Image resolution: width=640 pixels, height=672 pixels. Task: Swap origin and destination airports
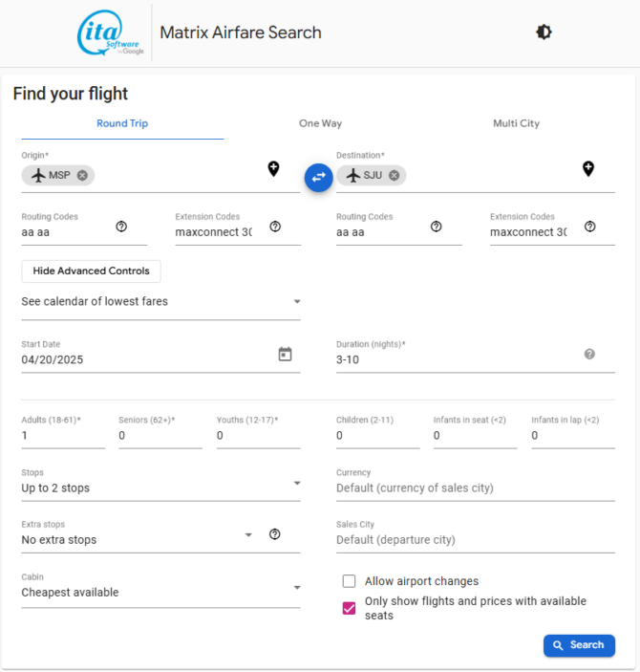(318, 177)
